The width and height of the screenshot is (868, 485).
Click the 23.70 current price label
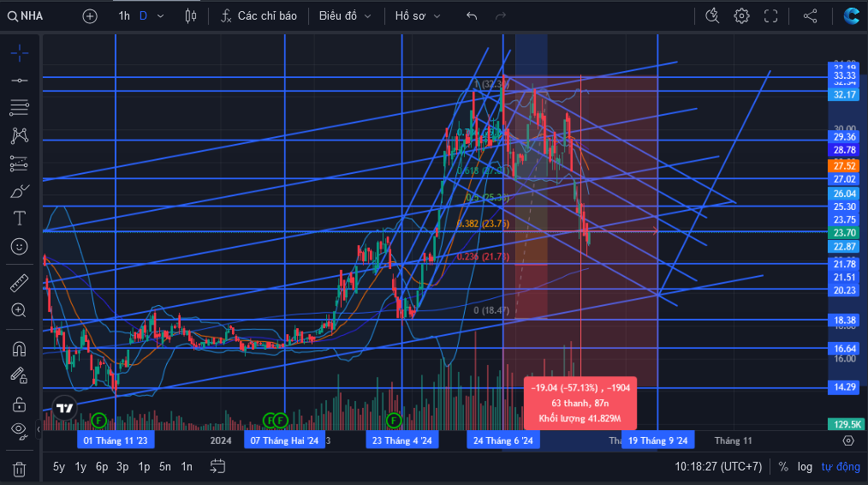(x=844, y=233)
